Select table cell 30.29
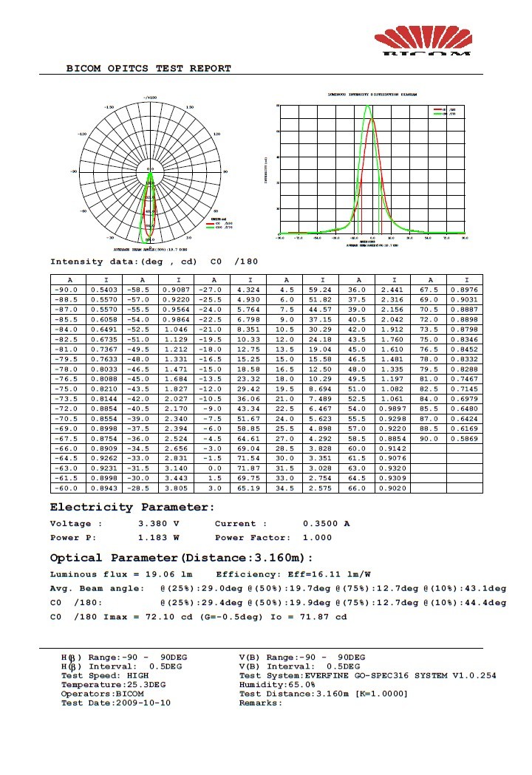Viewport: 532px width, 775px height. [321, 330]
